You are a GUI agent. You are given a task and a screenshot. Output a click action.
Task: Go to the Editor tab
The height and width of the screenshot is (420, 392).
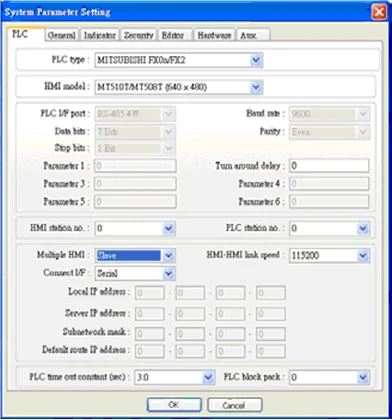(x=175, y=35)
